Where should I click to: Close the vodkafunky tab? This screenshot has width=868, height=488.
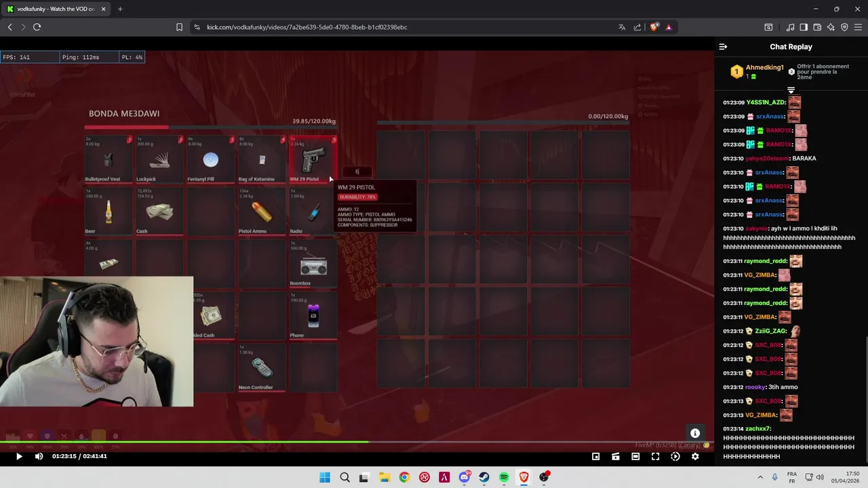click(x=103, y=9)
